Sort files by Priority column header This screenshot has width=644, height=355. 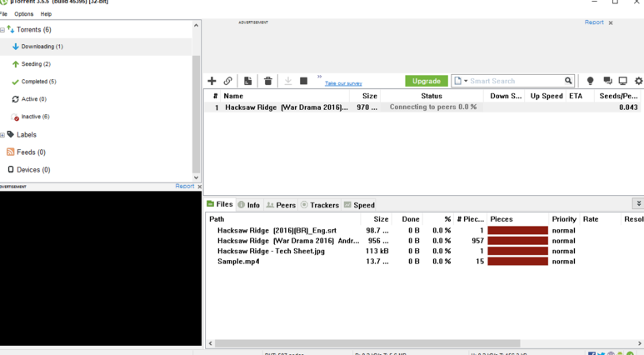coord(564,219)
